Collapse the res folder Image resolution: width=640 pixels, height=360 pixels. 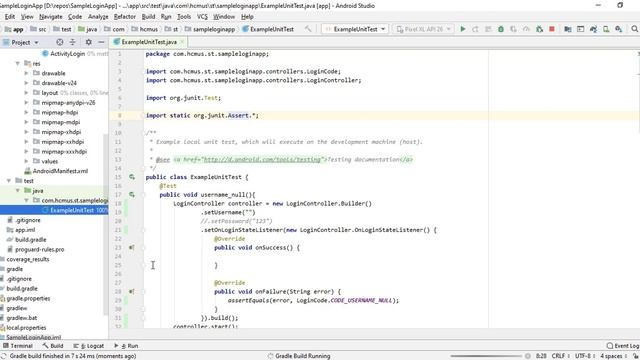pos(18,63)
